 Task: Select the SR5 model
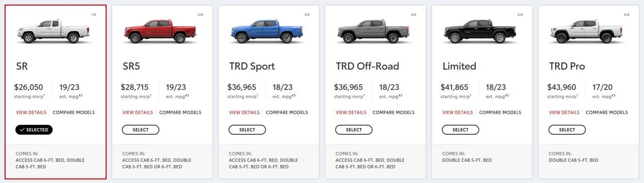141,130
